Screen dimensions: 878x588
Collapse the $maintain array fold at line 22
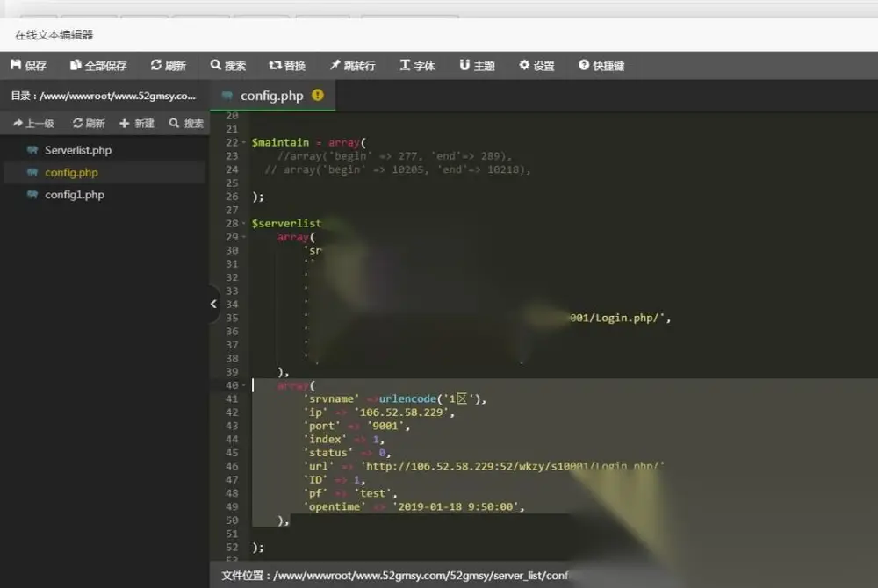(244, 143)
